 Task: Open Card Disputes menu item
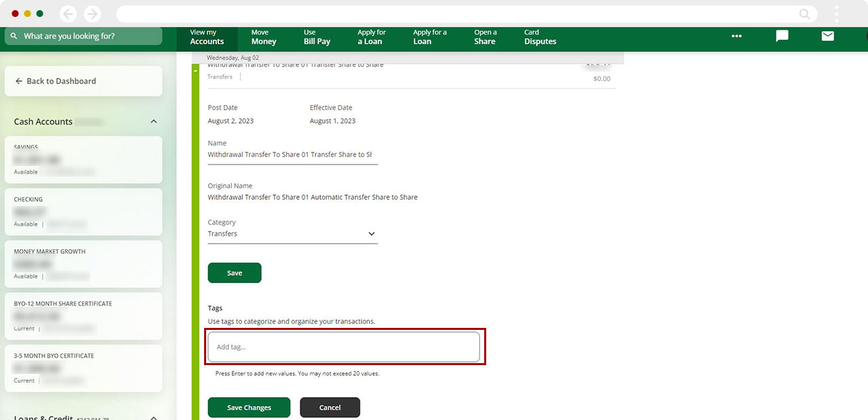click(x=540, y=37)
